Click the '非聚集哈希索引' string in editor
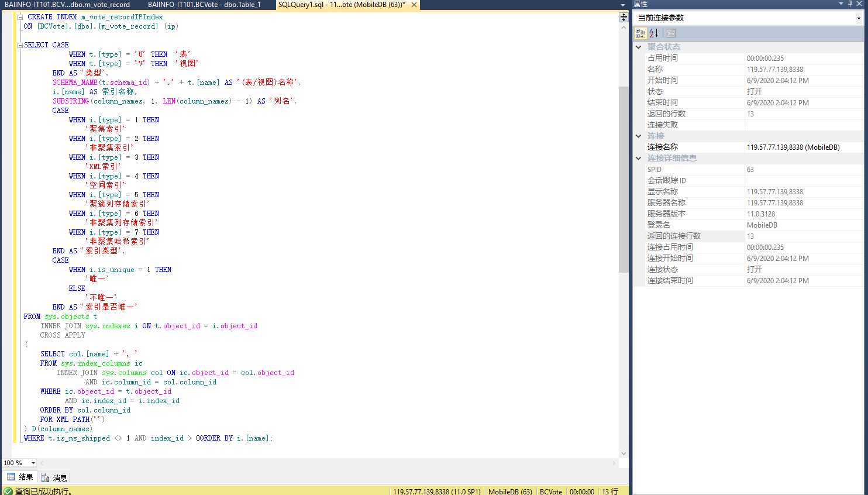Image resolution: width=868 pixels, height=495 pixels. click(117, 241)
